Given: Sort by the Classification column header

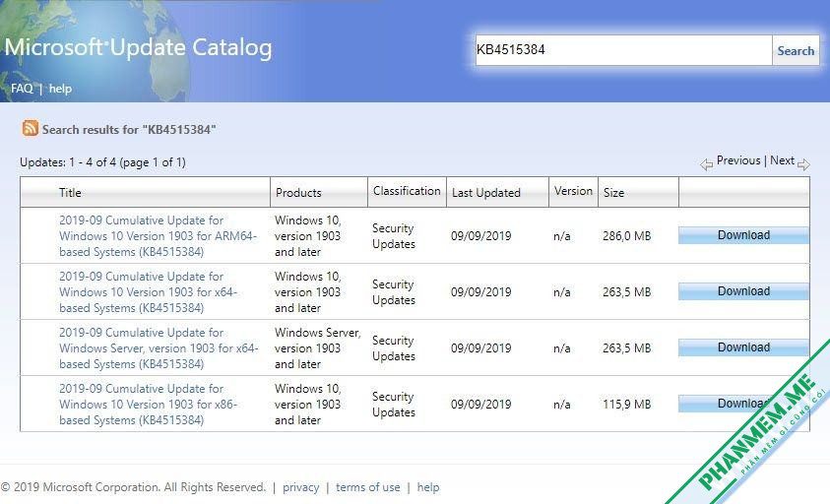Looking at the screenshot, I should 407,191.
